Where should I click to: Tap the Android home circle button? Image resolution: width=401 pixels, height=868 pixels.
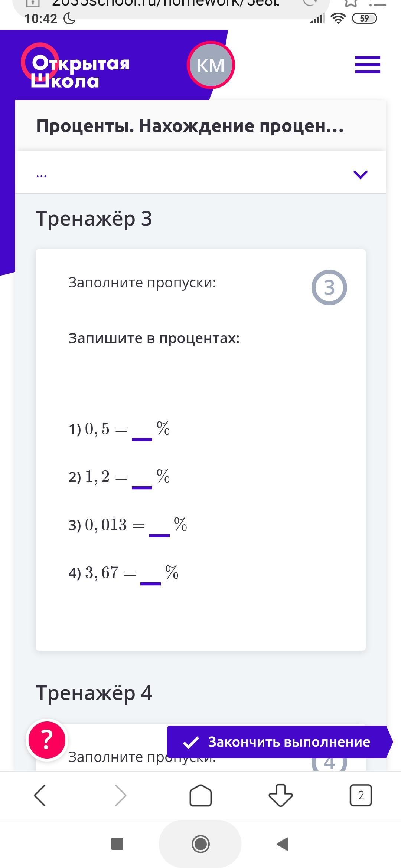pyautogui.click(x=200, y=844)
